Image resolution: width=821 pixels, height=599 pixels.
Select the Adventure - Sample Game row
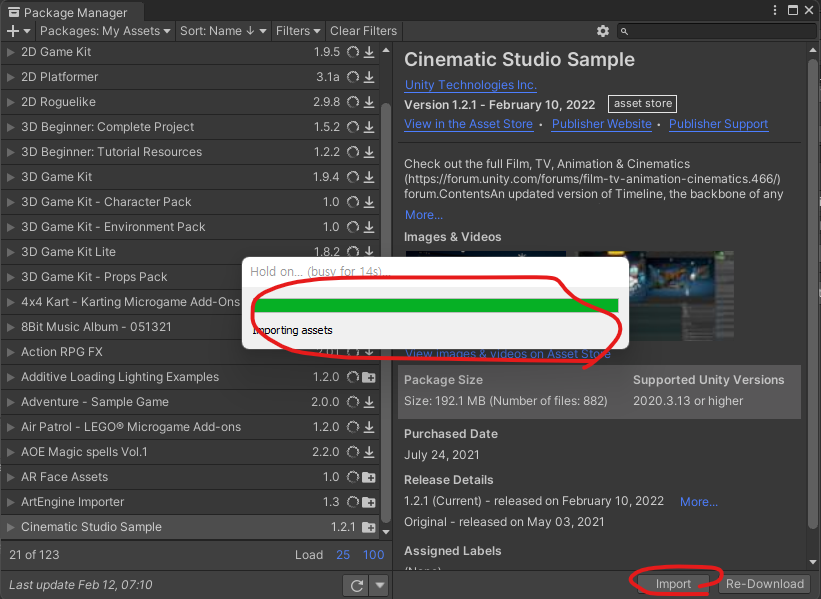[191, 402]
